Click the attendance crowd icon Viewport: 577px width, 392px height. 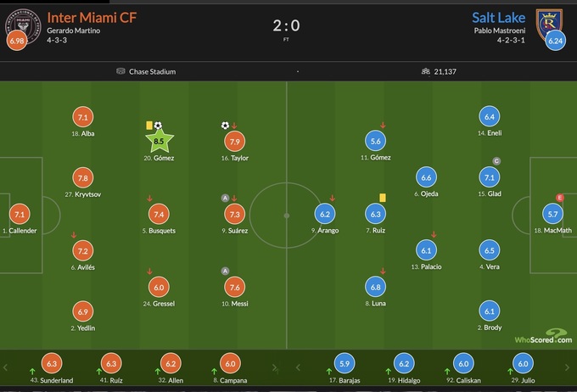click(425, 71)
